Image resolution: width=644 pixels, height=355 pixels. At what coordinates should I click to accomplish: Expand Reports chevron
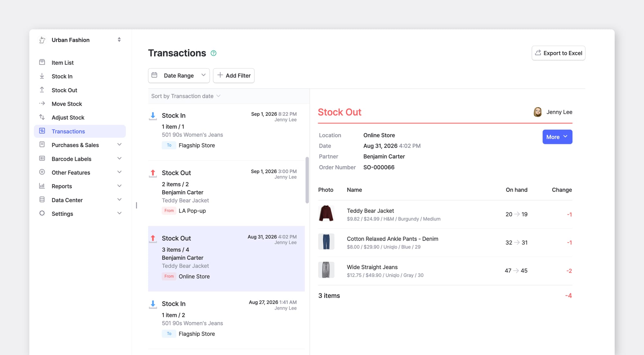click(119, 186)
